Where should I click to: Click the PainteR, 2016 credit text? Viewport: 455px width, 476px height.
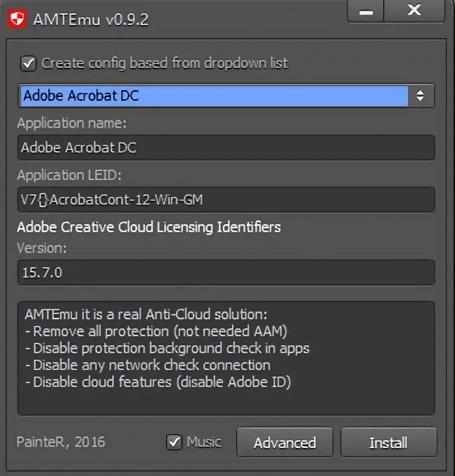click(61, 442)
